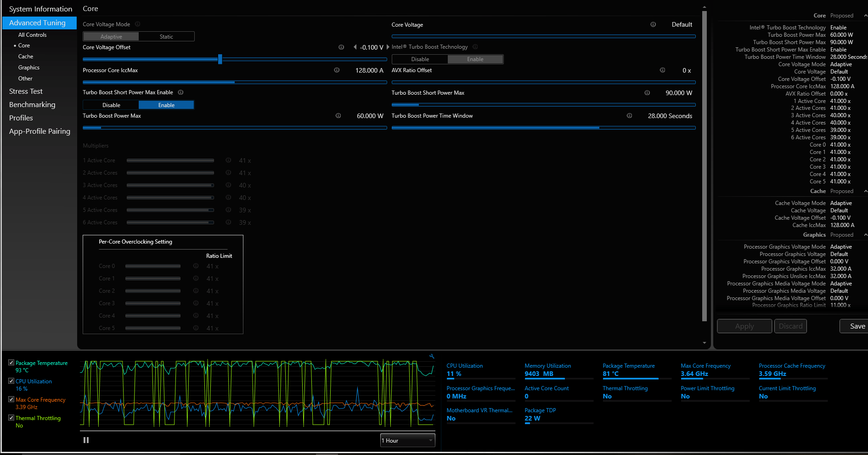Open info icon for Processor Core IccMax

337,70
